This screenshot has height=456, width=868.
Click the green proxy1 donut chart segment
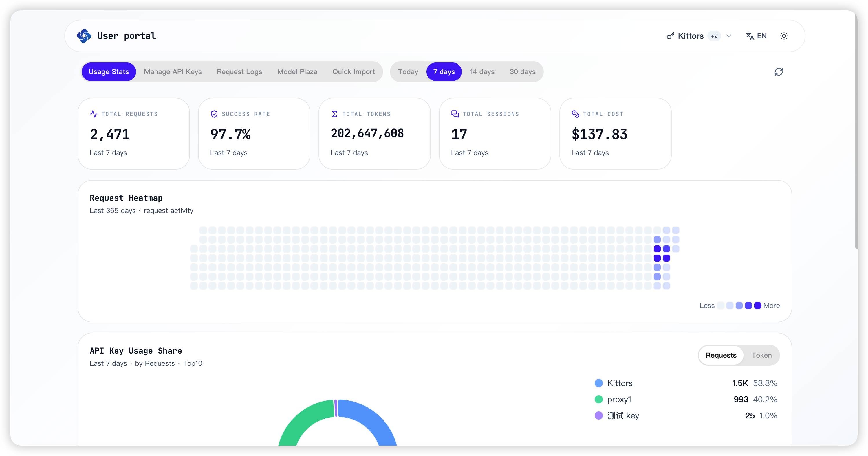tap(302, 421)
